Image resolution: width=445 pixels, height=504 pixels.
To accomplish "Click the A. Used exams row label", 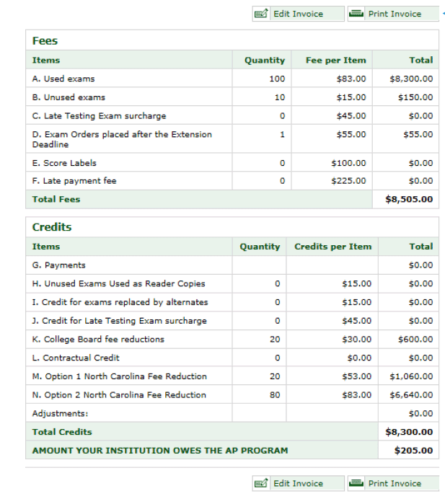I will (63, 79).
